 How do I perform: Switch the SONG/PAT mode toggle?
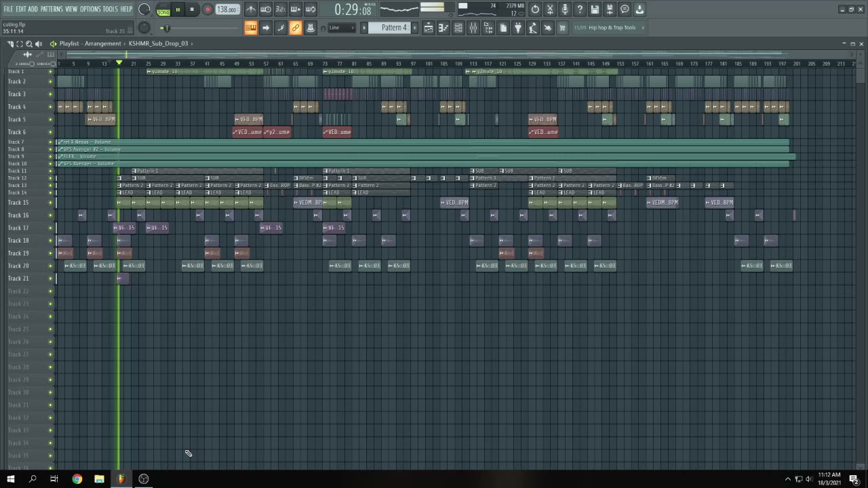coord(163,9)
